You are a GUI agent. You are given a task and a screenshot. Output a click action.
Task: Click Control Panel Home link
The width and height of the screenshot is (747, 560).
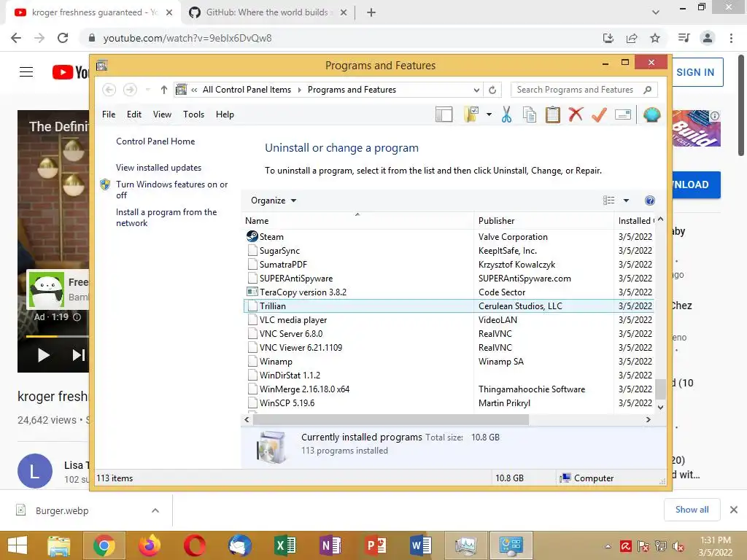click(x=155, y=141)
